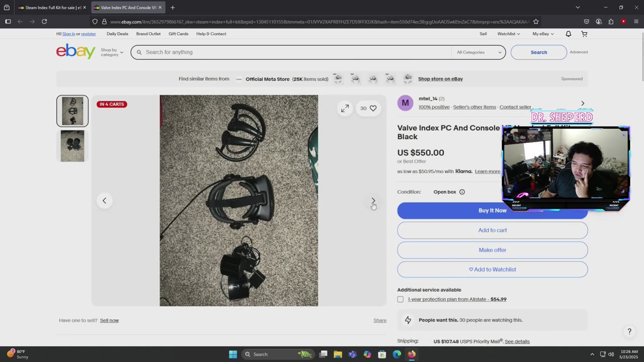Switch to the Steam Index Full Kit tab
Viewport: 644px width, 362px height.
52,8
